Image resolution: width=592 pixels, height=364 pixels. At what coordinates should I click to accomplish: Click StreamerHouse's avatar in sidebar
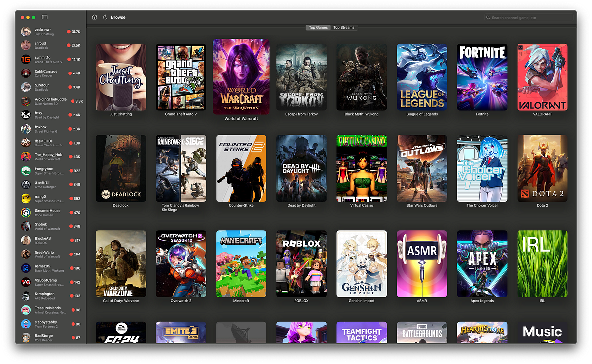coord(25,213)
